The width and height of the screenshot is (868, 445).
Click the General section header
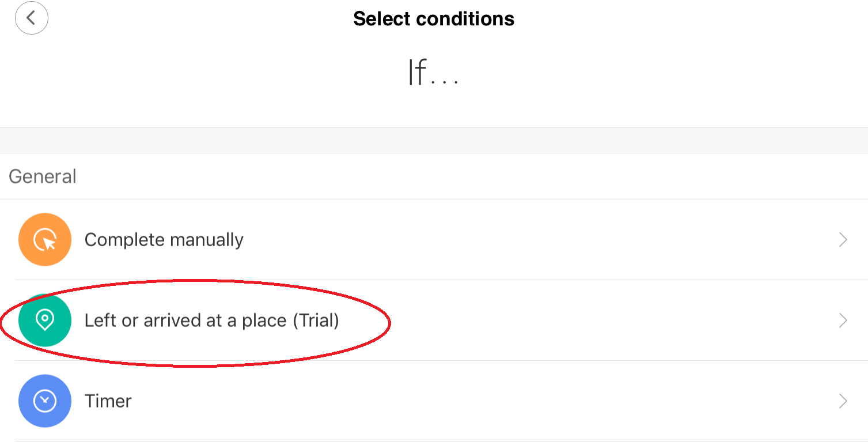pyautogui.click(x=43, y=176)
